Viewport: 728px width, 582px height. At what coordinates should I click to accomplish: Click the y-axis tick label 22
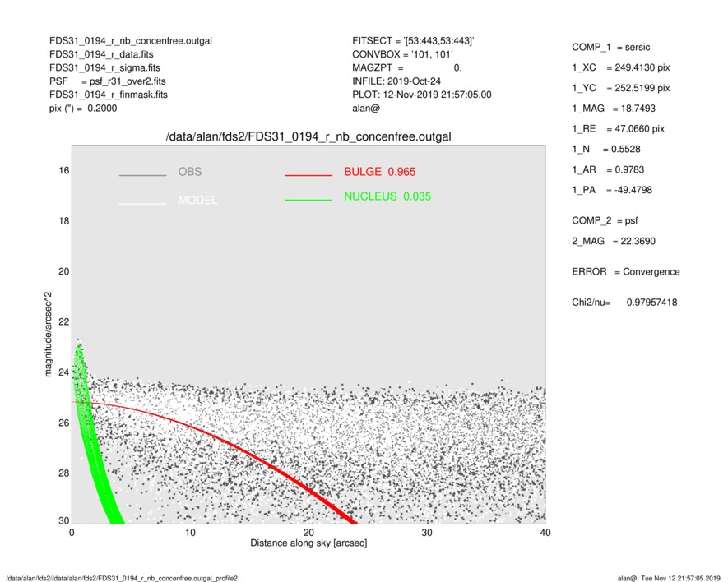point(63,322)
